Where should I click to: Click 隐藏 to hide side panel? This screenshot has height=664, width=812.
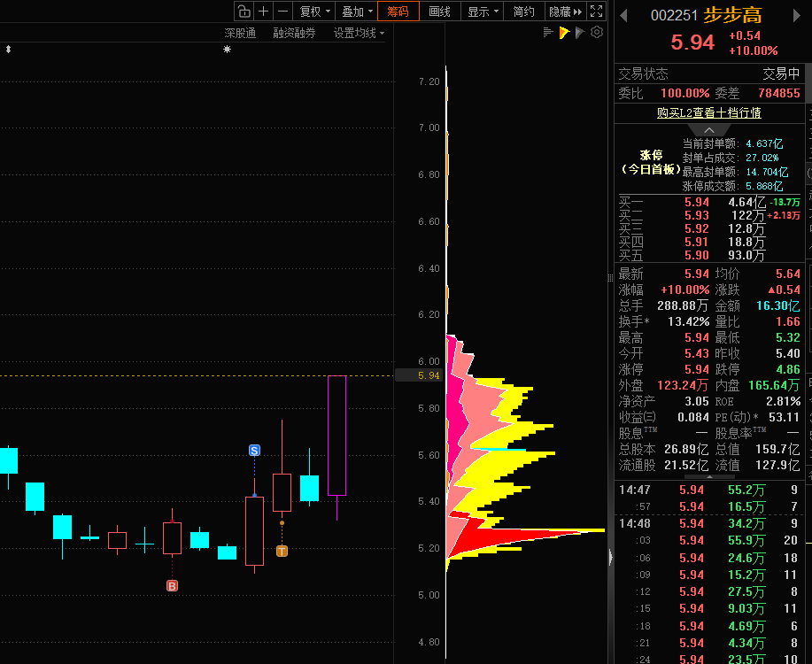click(x=566, y=11)
